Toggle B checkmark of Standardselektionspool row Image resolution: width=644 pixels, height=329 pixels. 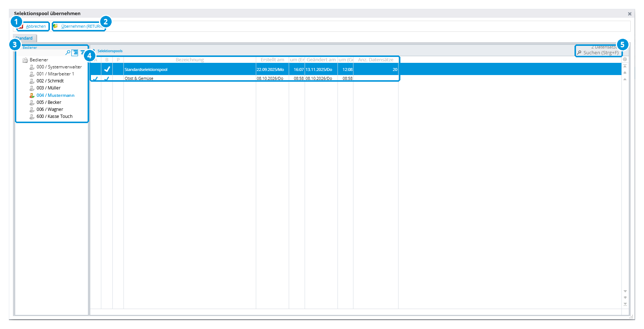(x=107, y=69)
